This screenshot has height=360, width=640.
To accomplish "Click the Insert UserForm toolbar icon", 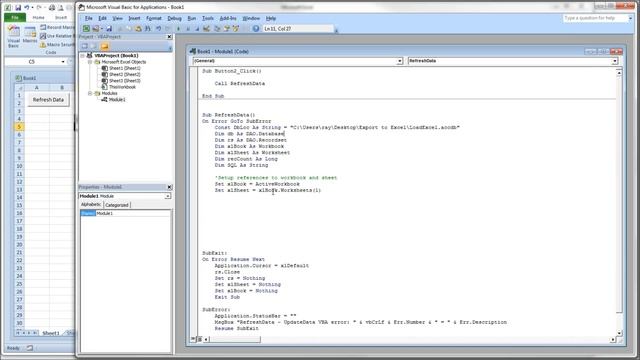I will [96, 29].
